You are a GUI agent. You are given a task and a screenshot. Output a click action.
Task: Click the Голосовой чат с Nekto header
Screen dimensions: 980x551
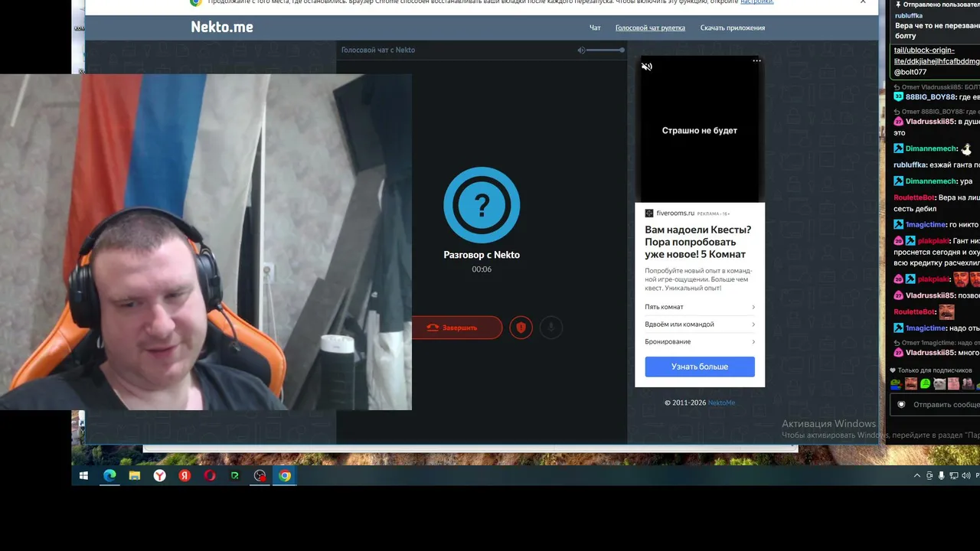378,50
